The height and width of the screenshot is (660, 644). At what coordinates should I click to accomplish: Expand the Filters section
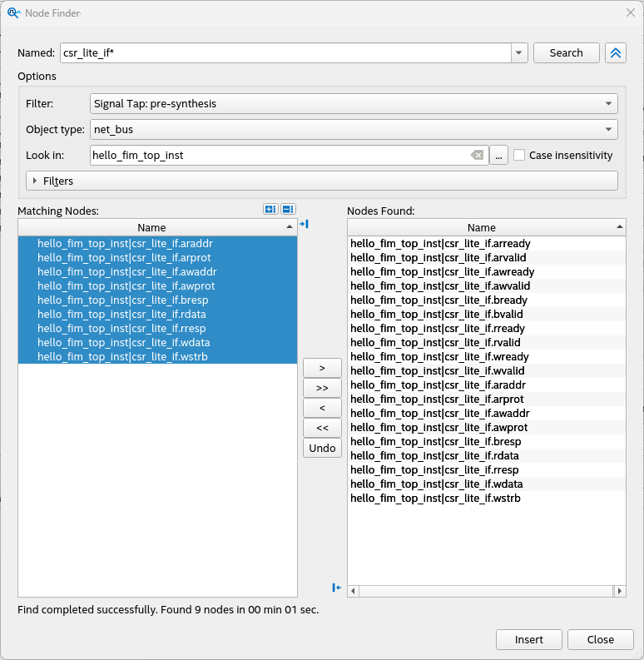pyautogui.click(x=321, y=181)
